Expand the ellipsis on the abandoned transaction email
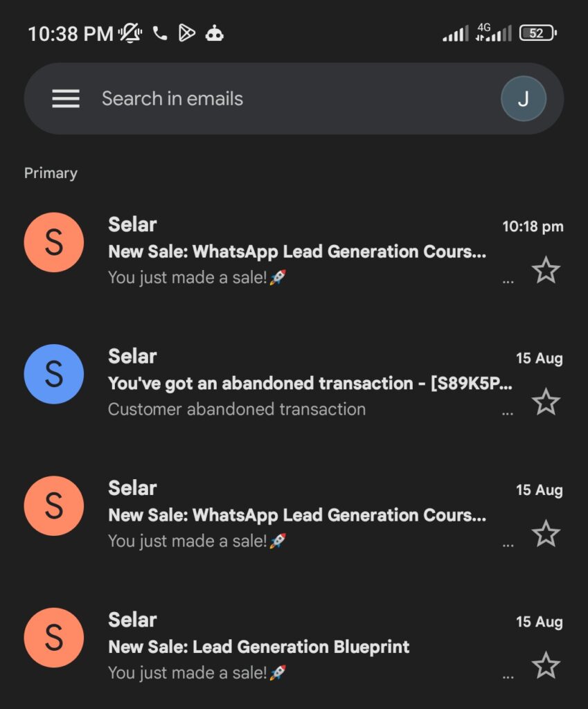This screenshot has height=709, width=588. click(508, 412)
